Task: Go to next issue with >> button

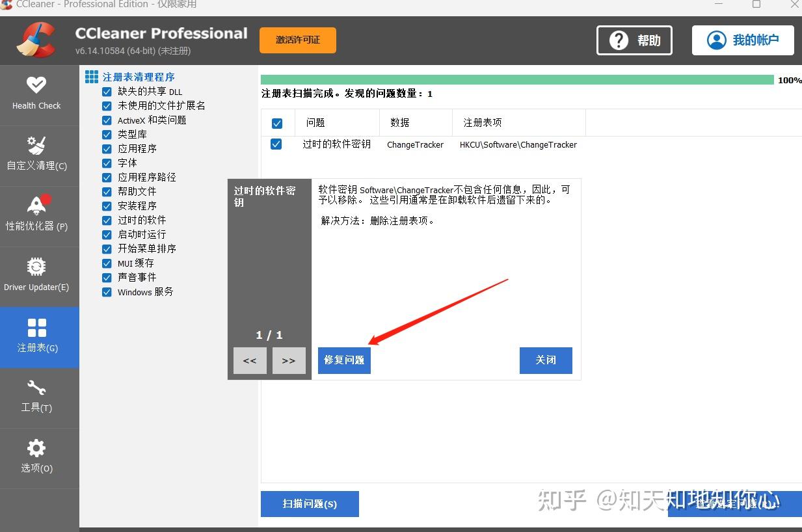Action: (289, 361)
